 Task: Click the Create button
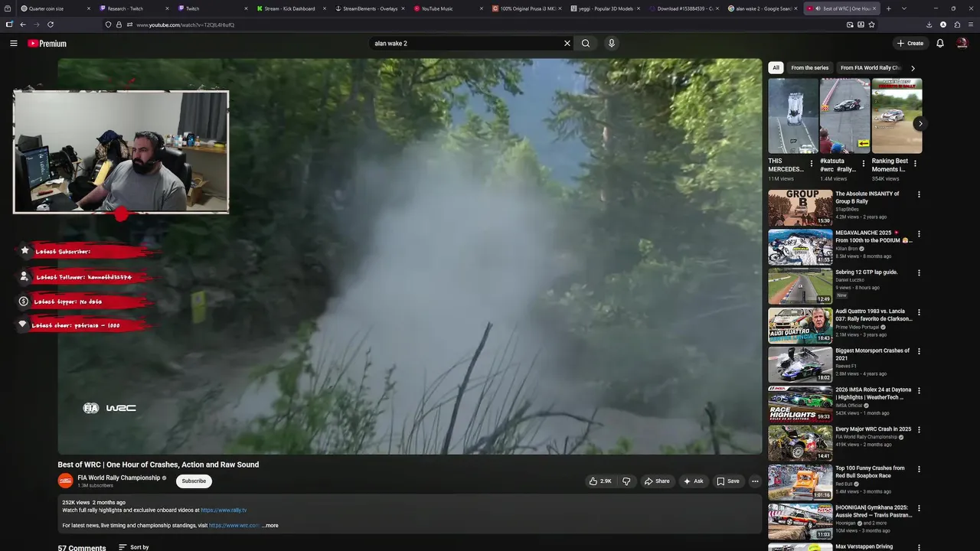tap(910, 44)
